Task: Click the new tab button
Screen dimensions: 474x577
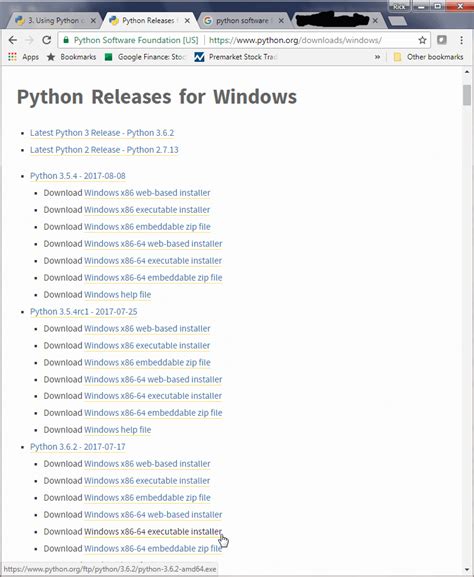Action: (x=397, y=21)
